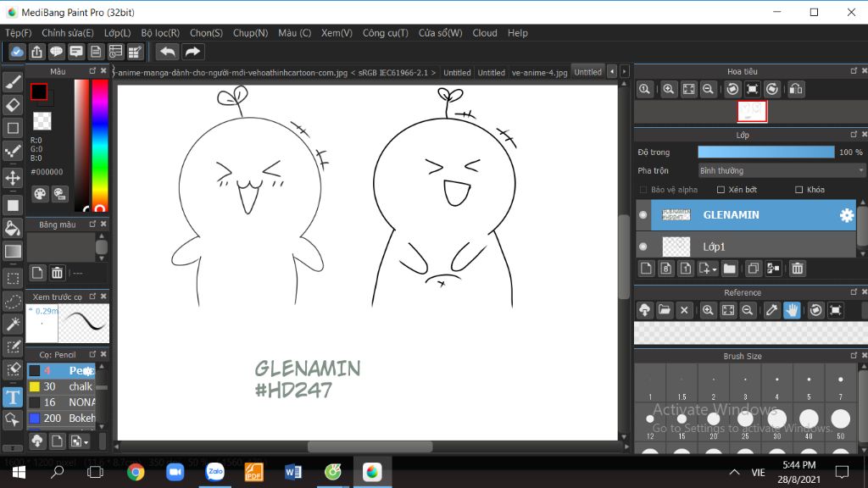Open Zalo from taskbar
868x488 pixels.
(x=214, y=472)
